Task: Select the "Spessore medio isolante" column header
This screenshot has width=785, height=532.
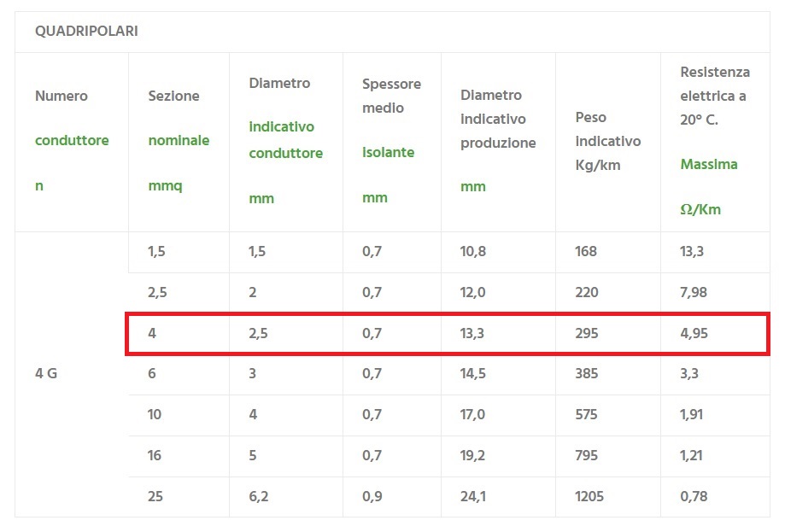Action: point(391,141)
